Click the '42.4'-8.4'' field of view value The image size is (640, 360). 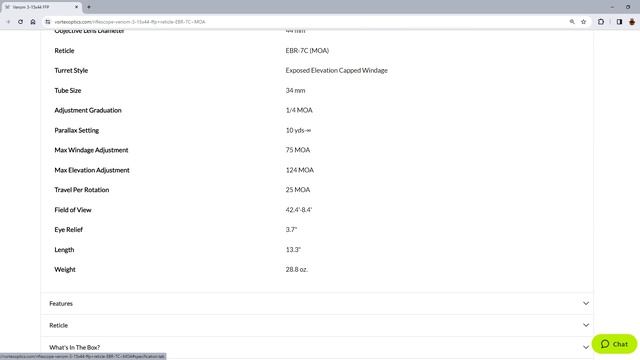pyautogui.click(x=299, y=210)
